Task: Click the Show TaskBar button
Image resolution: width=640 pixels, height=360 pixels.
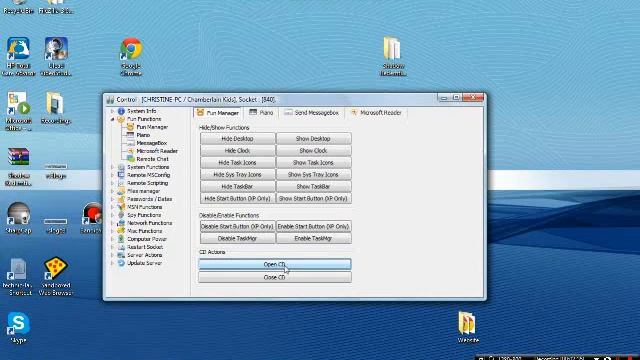Action: (313, 186)
